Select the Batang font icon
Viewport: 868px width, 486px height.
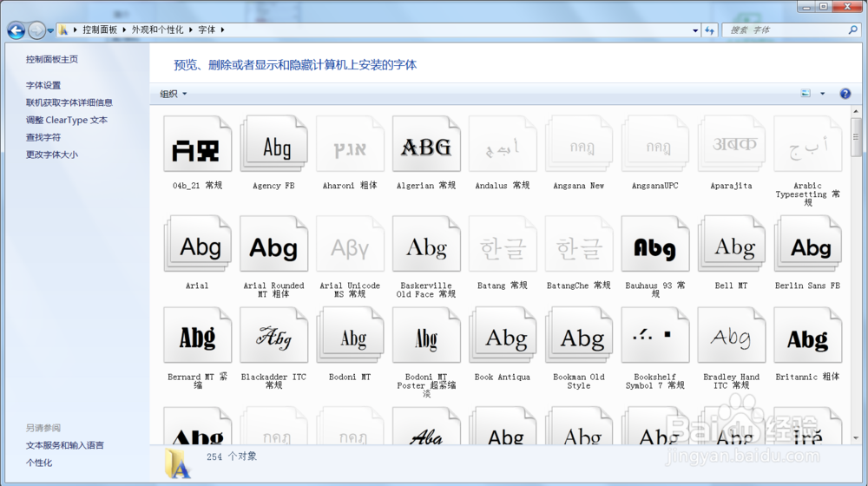pyautogui.click(x=503, y=244)
